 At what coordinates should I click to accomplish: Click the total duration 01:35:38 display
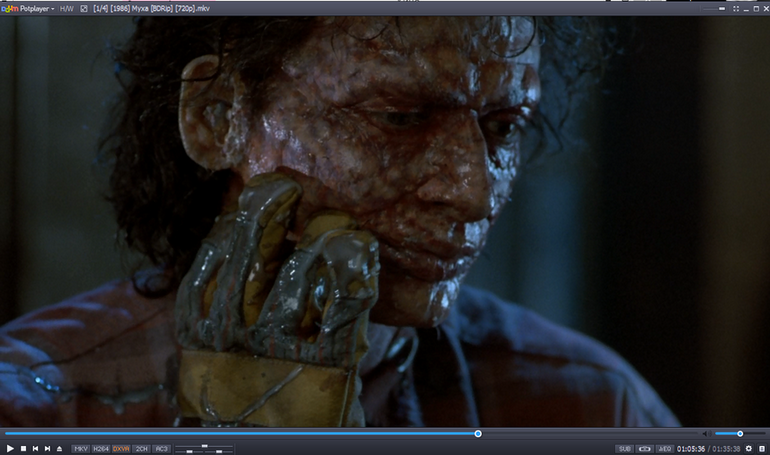tap(726, 449)
